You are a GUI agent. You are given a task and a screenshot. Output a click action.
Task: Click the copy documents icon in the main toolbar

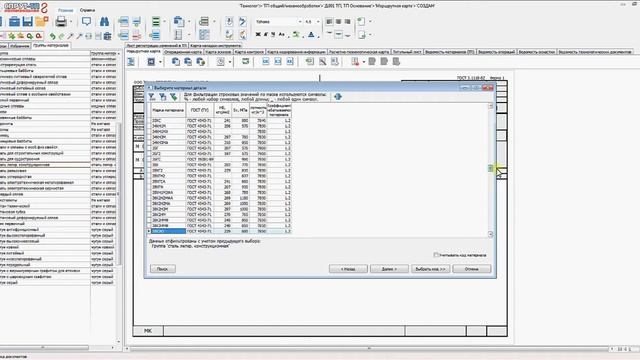(178, 21)
